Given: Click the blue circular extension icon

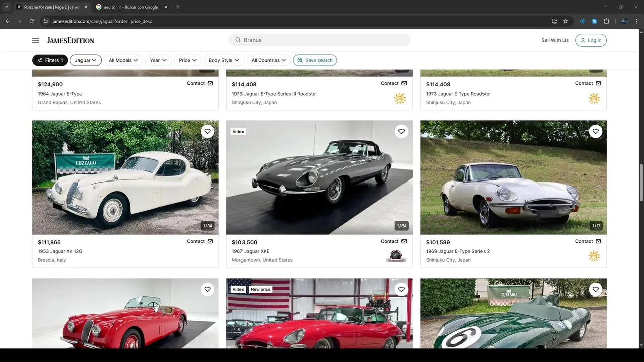Looking at the screenshot, I should point(594,21).
